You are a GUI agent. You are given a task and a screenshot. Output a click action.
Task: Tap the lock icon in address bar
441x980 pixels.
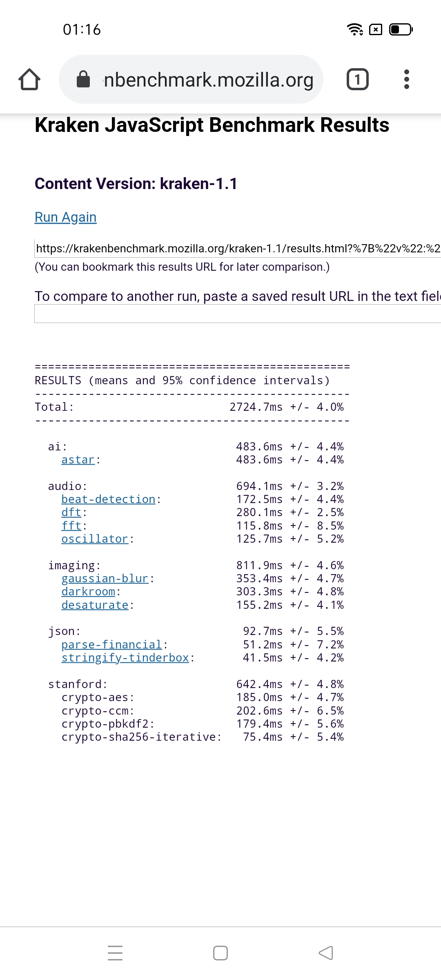(x=83, y=79)
